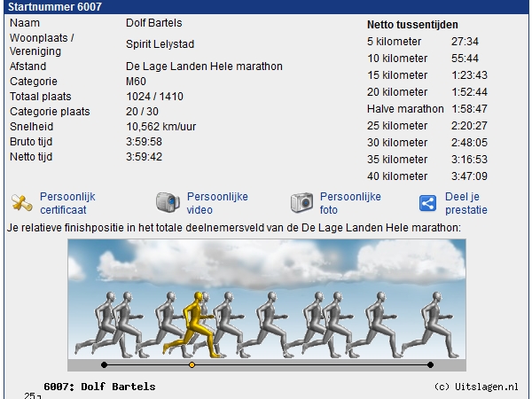Click the black dot at right end of position line
This screenshot has height=399, width=532.
(430, 364)
